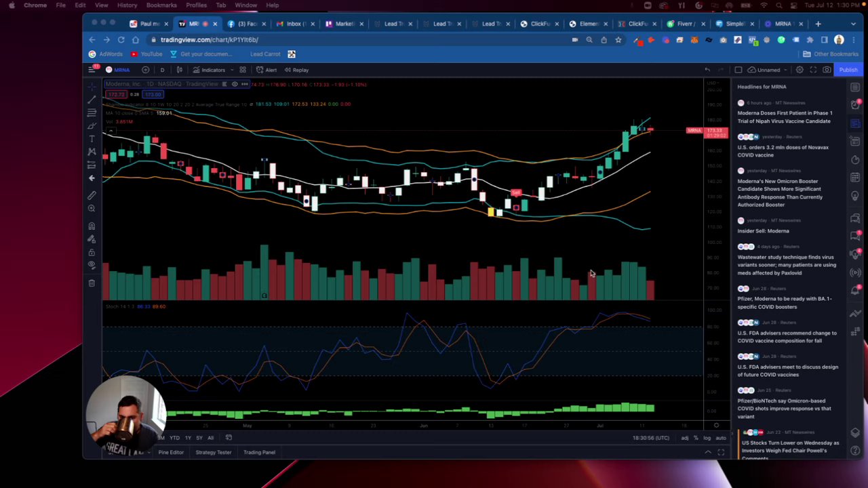868x488 pixels.
Task: Remove drawings with the trash icon
Action: tap(92, 283)
